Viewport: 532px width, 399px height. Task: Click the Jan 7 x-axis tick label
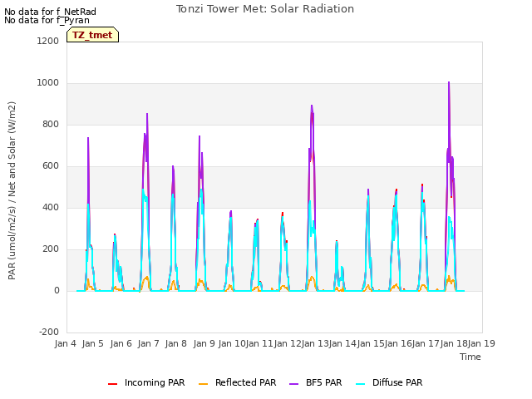point(148,343)
